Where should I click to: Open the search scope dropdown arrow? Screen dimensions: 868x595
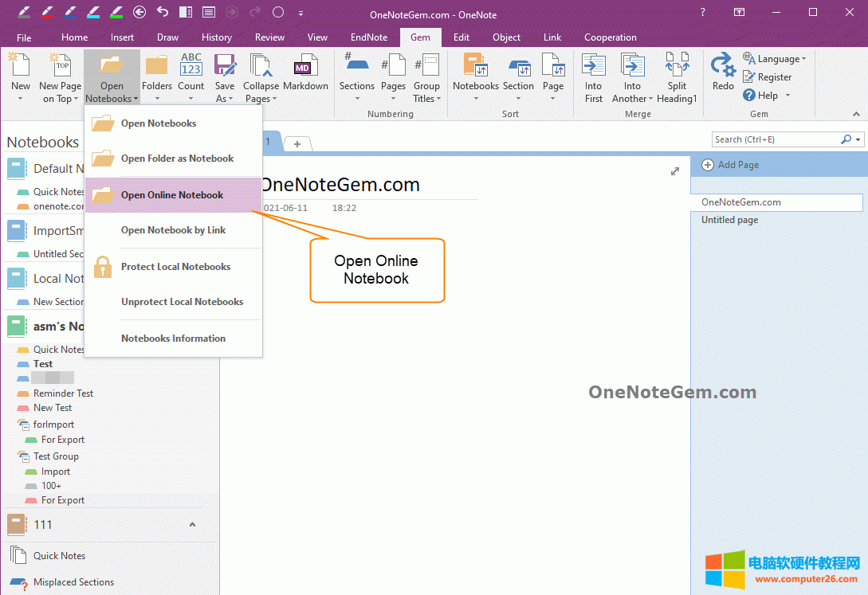(856, 139)
